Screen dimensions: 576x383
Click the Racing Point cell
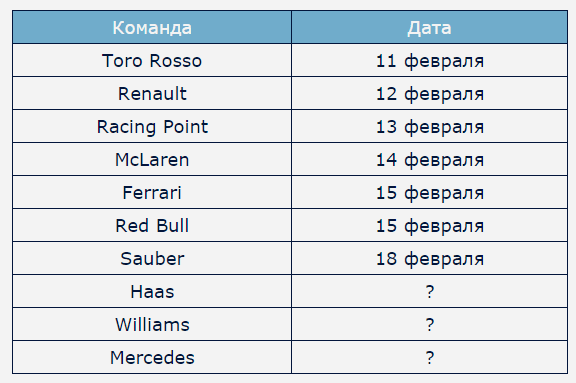152,126
